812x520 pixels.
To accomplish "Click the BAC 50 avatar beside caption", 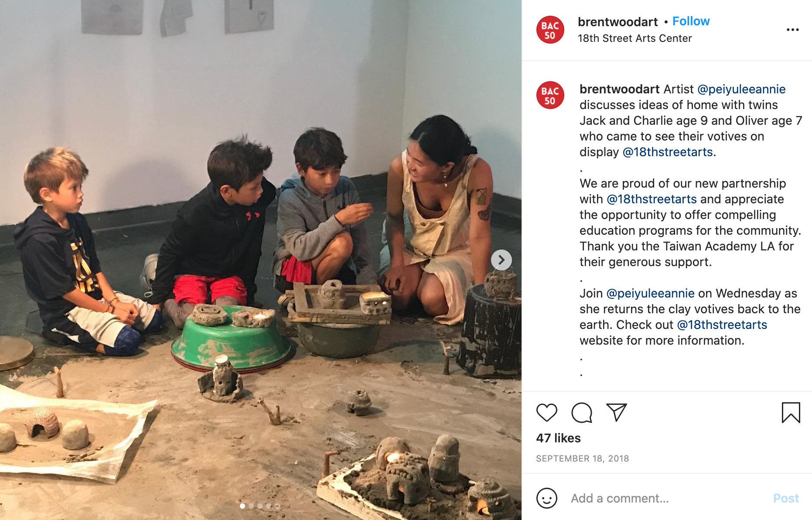I will coord(550,95).
